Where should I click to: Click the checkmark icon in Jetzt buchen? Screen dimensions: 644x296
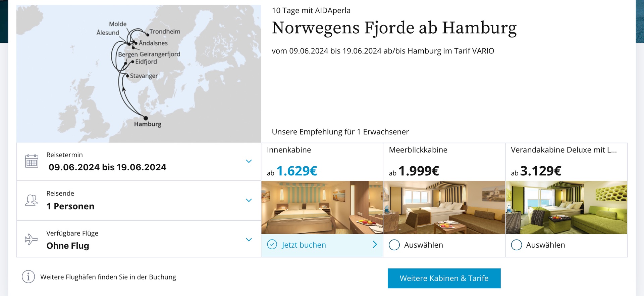272,244
